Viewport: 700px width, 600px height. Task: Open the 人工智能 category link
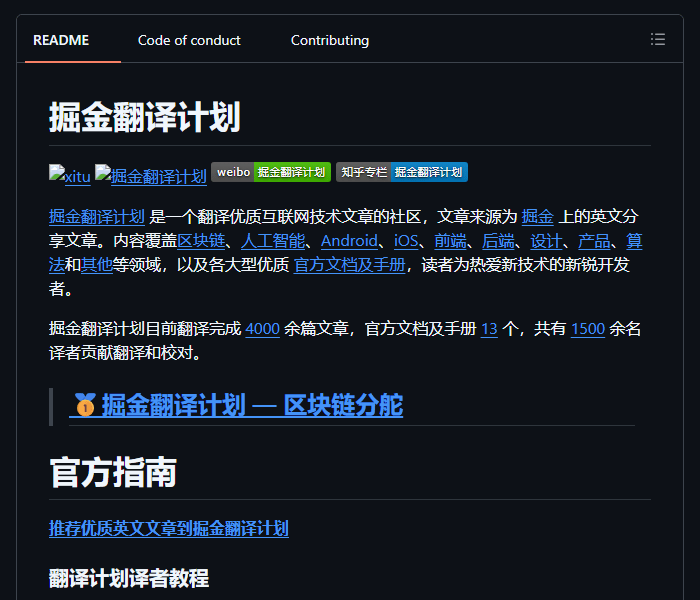[x=273, y=241]
